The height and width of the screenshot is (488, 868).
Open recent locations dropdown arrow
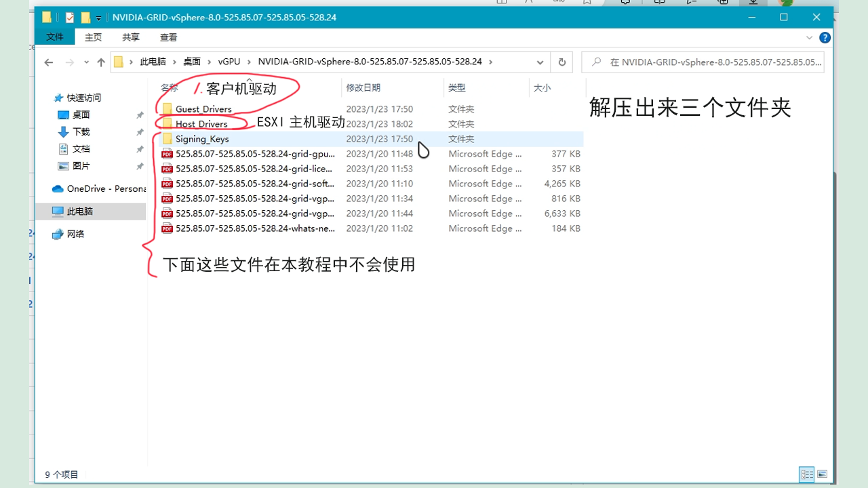[x=86, y=62]
